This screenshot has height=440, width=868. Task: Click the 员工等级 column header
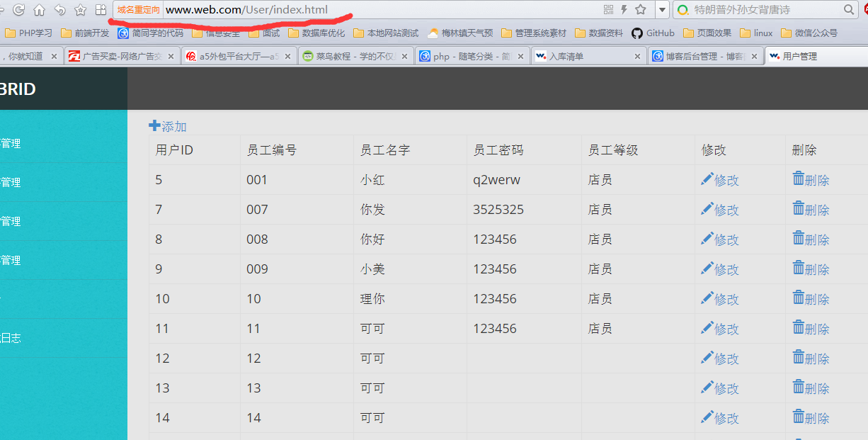coord(613,150)
